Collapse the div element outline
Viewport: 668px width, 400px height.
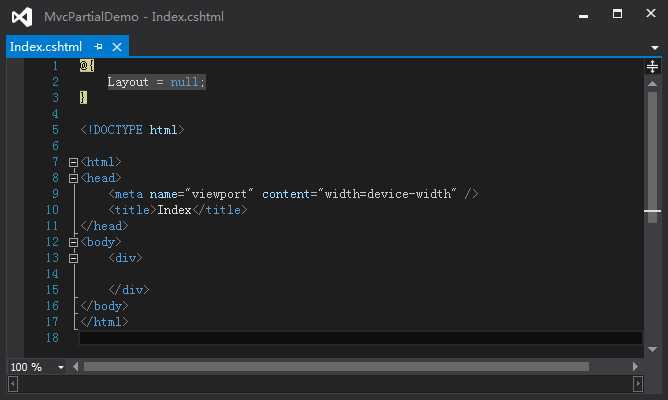point(73,258)
